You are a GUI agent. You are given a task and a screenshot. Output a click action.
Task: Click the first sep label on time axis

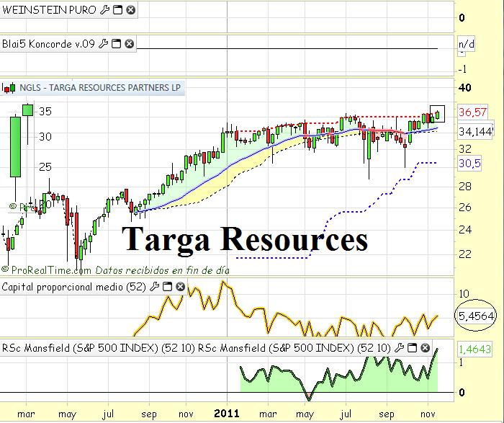149,414
